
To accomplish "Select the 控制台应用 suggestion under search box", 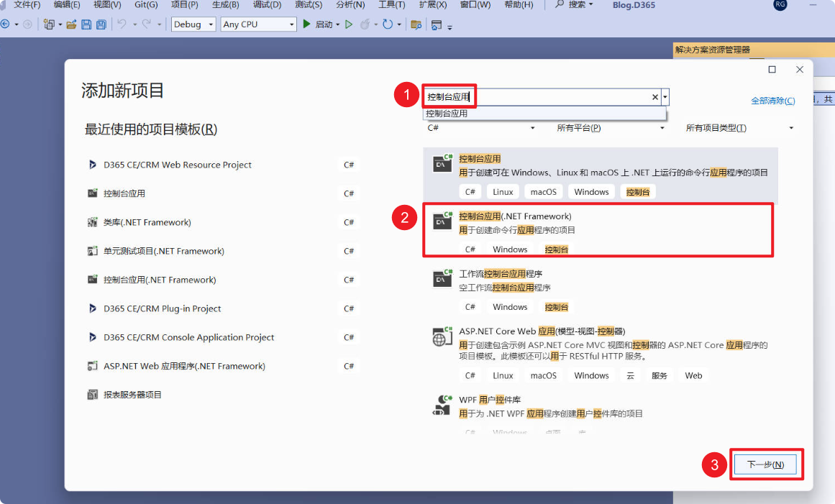I will point(544,114).
